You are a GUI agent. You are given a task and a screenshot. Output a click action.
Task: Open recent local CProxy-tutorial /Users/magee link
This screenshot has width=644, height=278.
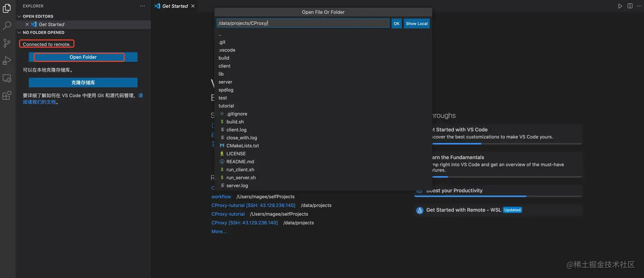(228, 214)
